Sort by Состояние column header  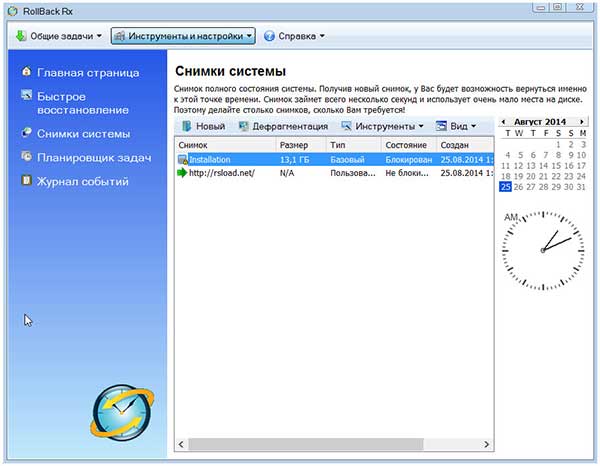click(x=409, y=145)
